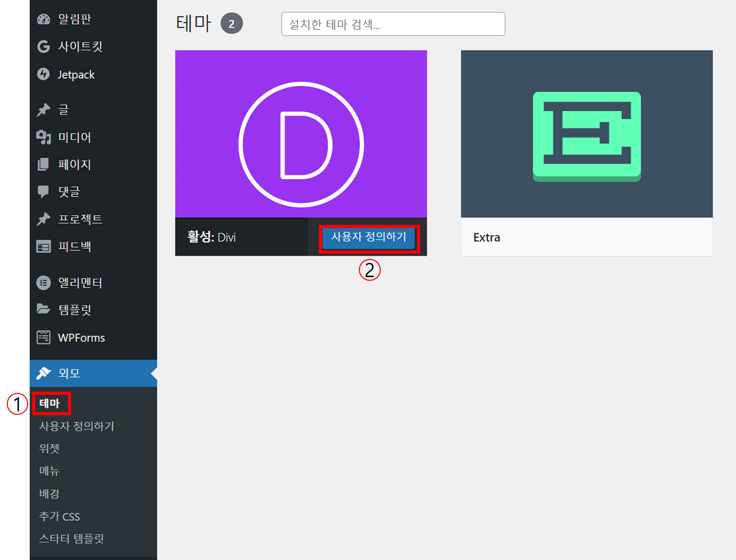
Task: Open the 메뉴 submenu link
Action: point(50,471)
